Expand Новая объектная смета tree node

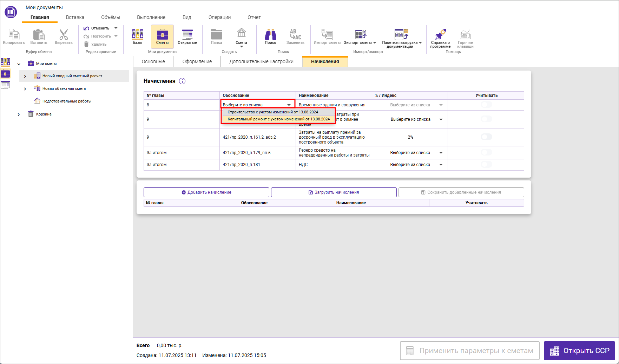(x=25, y=89)
